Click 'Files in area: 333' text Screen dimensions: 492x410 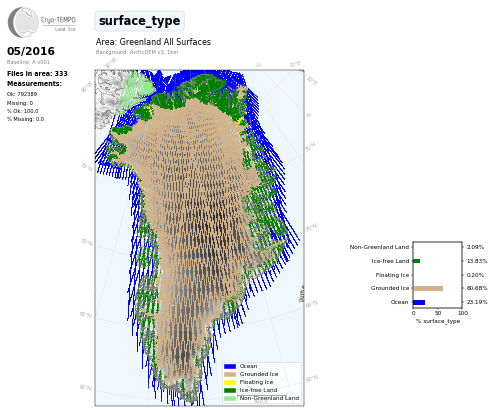pos(37,74)
